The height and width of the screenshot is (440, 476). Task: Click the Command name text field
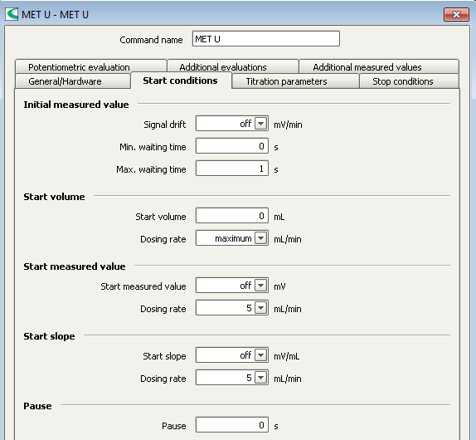tap(266, 39)
